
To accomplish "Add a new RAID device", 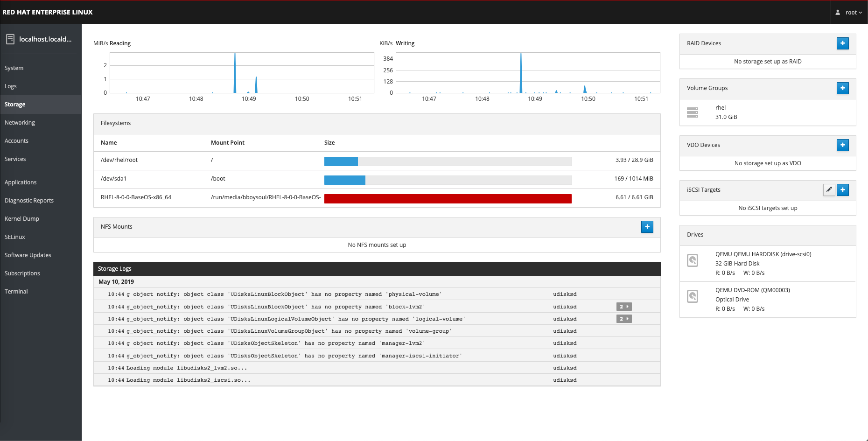I will [842, 43].
